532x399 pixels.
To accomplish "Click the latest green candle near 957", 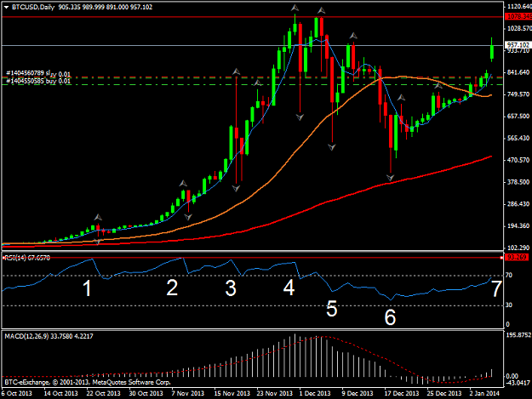I will point(492,52).
